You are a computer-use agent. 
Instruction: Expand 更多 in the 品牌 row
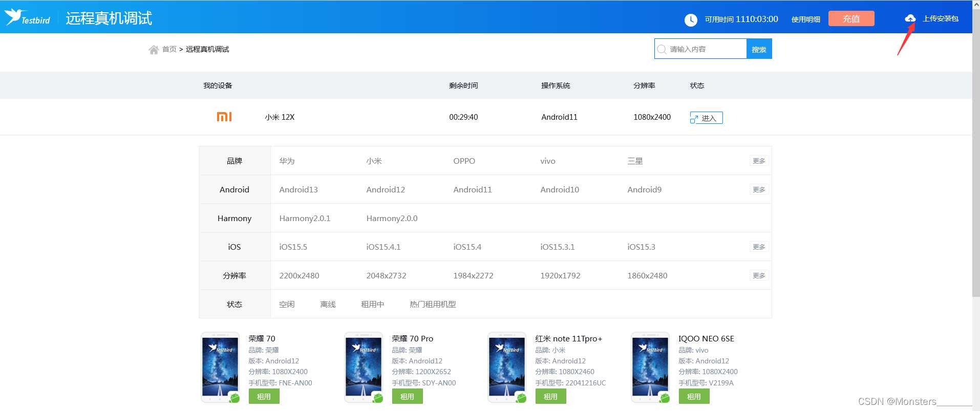pyautogui.click(x=759, y=161)
